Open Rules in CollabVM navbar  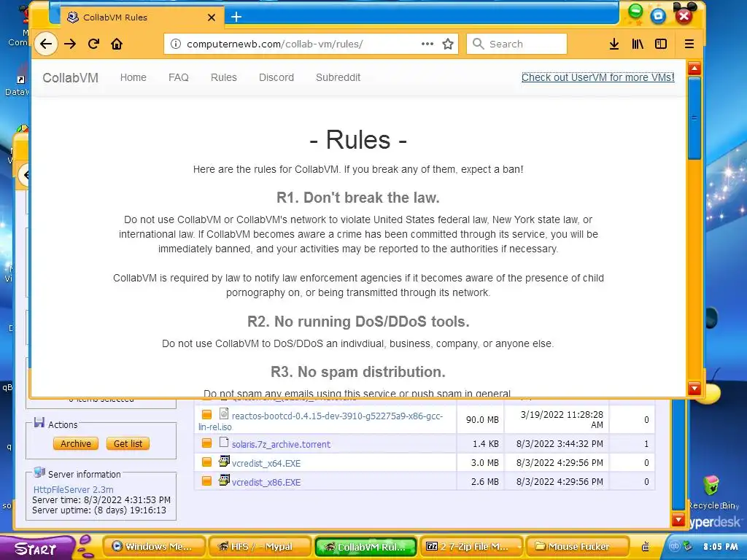click(224, 77)
